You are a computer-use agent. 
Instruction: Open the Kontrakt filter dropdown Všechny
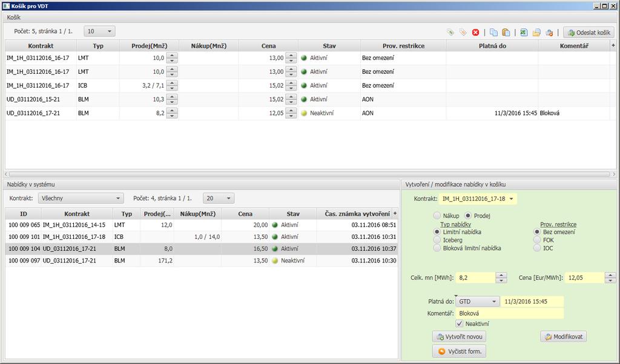(81, 198)
